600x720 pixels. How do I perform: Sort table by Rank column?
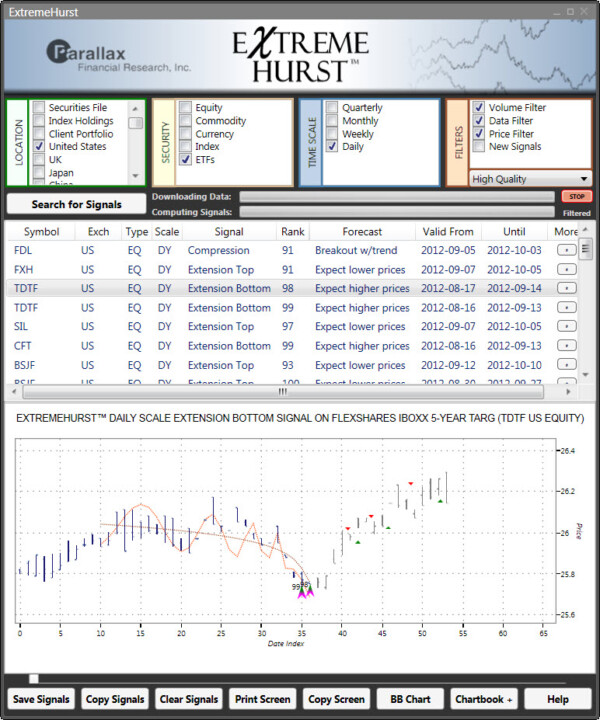[x=293, y=232]
